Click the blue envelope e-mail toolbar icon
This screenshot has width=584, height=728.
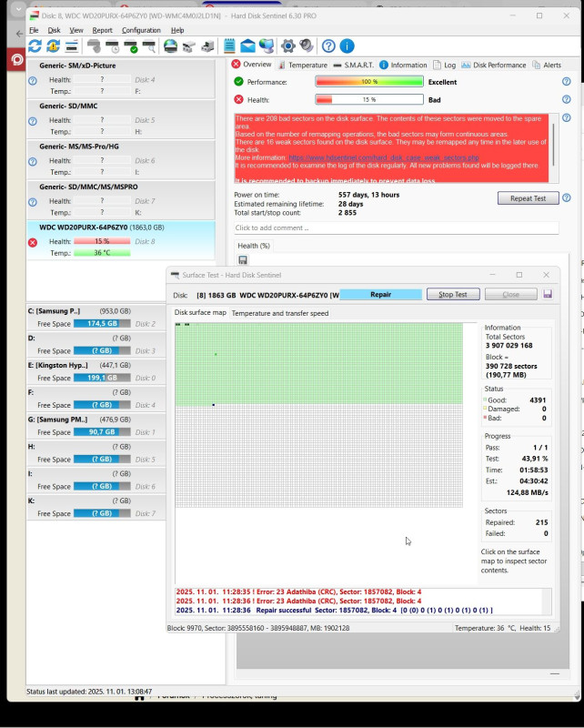248,46
